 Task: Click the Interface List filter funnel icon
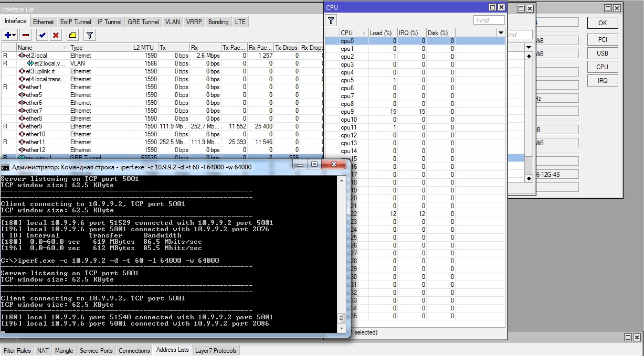click(x=90, y=35)
